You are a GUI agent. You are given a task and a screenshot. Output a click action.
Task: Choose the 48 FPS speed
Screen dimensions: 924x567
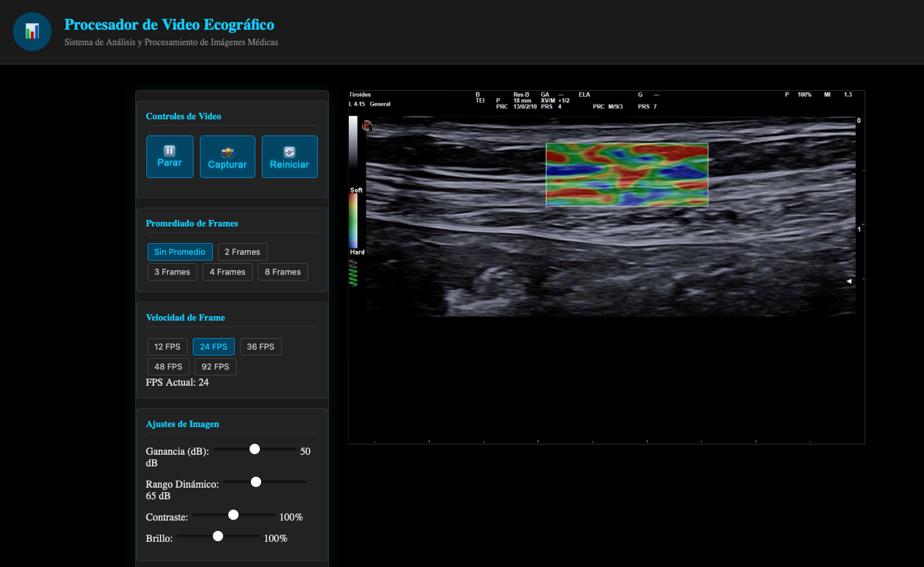168,367
